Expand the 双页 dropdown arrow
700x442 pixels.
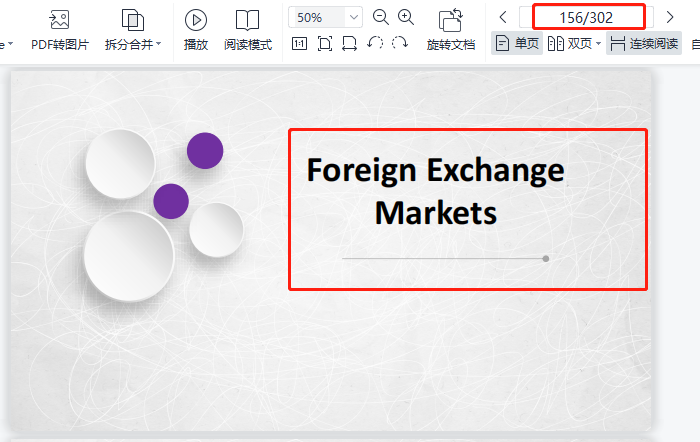(598, 44)
